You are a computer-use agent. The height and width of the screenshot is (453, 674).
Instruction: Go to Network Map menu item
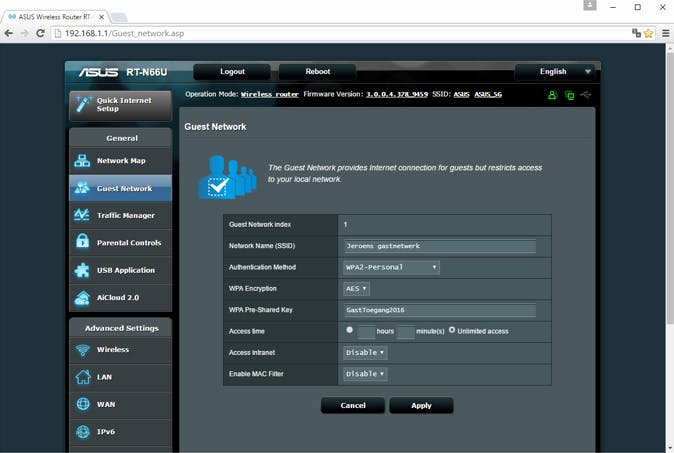click(x=121, y=161)
